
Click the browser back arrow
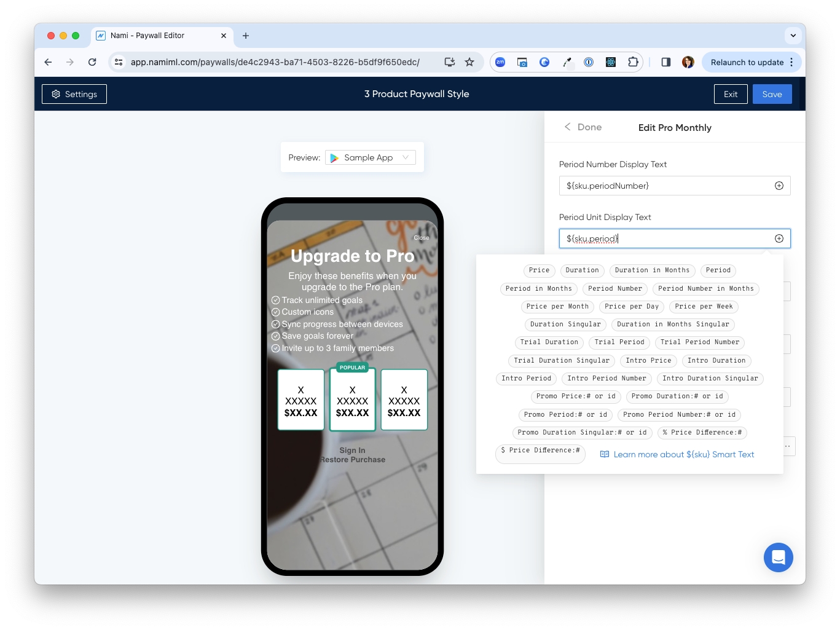click(x=48, y=62)
